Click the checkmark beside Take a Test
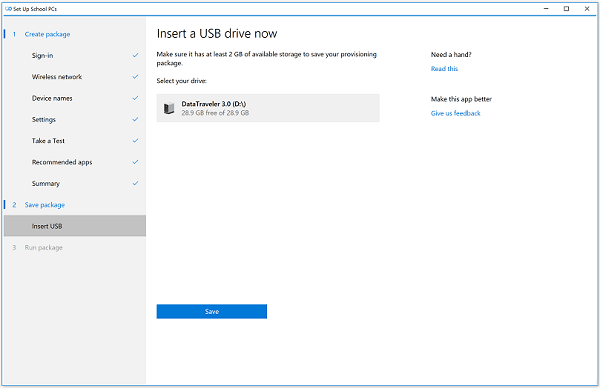The image size is (600, 388). [135, 141]
